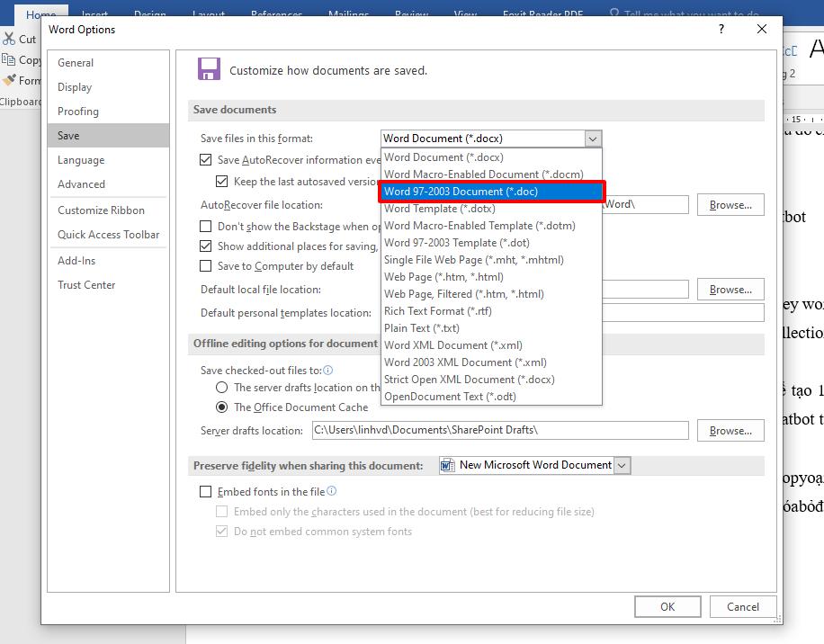Open Quick Access Toolbar category
This screenshot has height=644, width=824.
(108, 235)
